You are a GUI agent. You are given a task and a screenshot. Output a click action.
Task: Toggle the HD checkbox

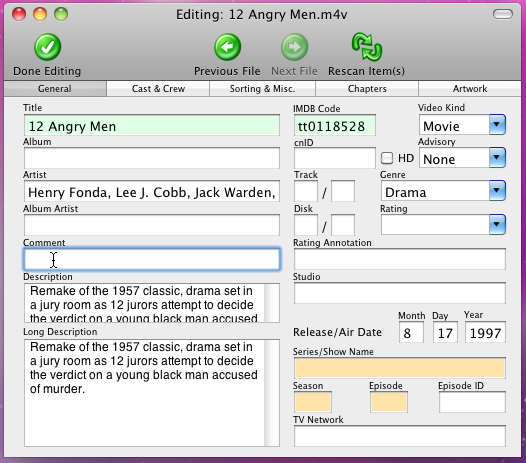[387, 158]
